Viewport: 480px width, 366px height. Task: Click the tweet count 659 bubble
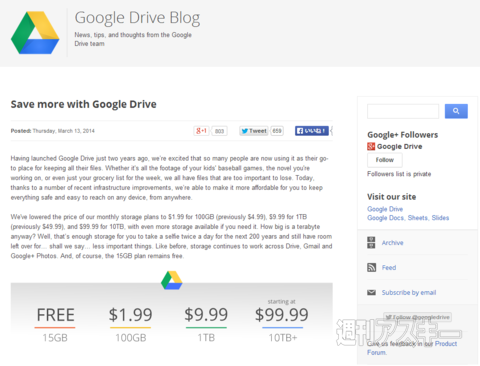pos(277,131)
